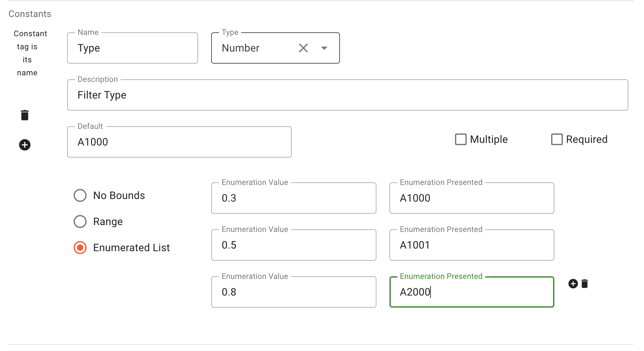Delete the A2000 enumeration row
The width and height of the screenshot is (644, 351).
(585, 284)
